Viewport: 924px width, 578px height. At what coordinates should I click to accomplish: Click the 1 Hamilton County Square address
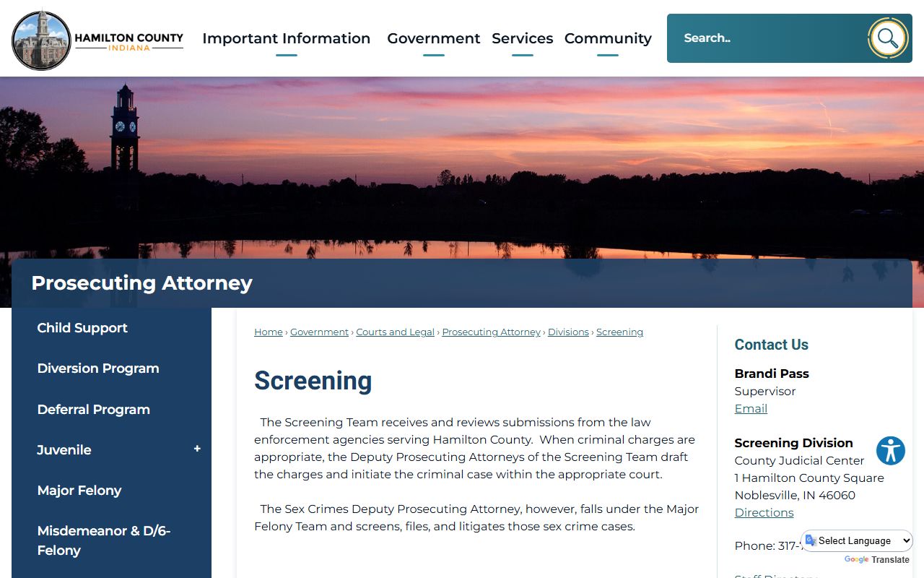coord(809,478)
